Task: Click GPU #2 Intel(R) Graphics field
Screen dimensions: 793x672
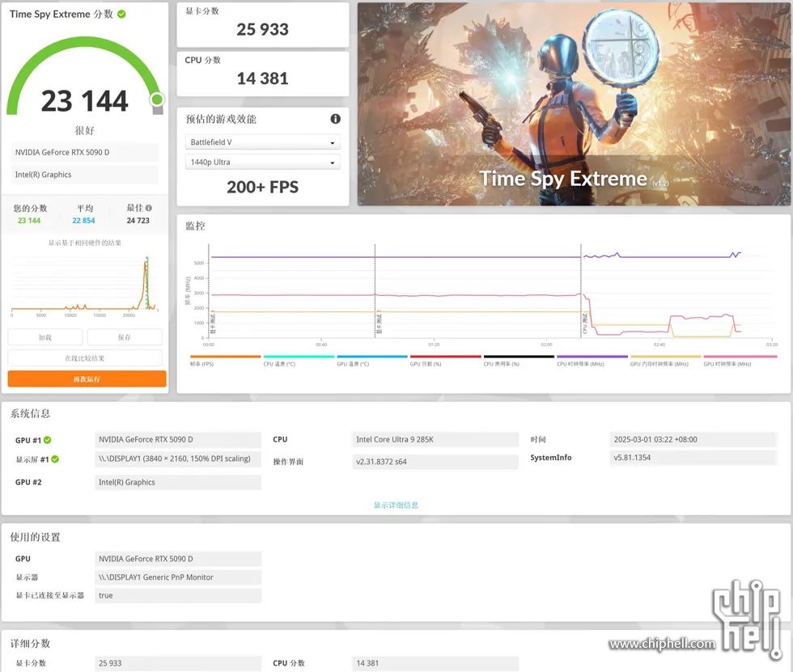Action: click(178, 482)
